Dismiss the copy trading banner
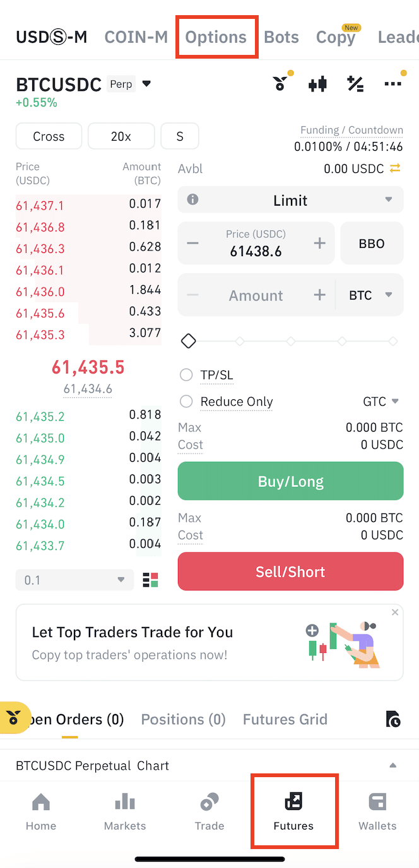Viewport: 419px width, 868px height. pos(395,613)
